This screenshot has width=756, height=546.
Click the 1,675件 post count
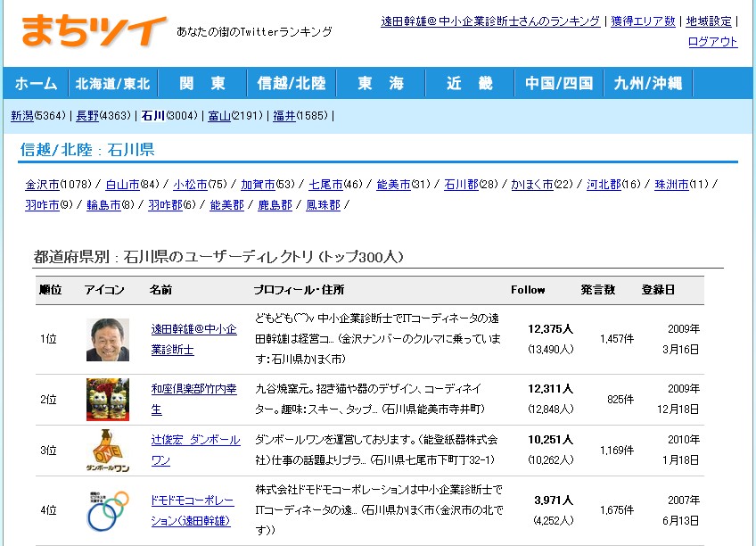point(617,510)
